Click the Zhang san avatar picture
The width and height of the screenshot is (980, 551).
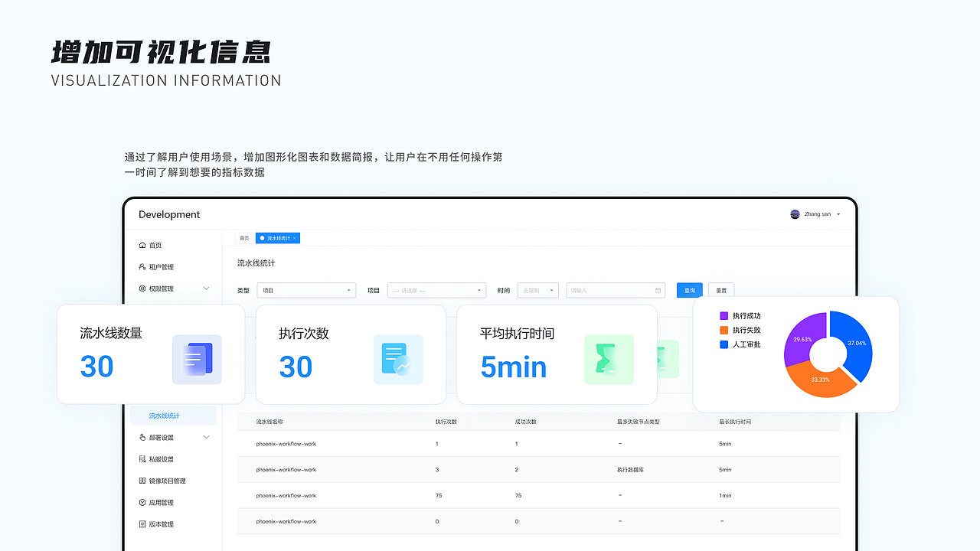click(x=795, y=214)
